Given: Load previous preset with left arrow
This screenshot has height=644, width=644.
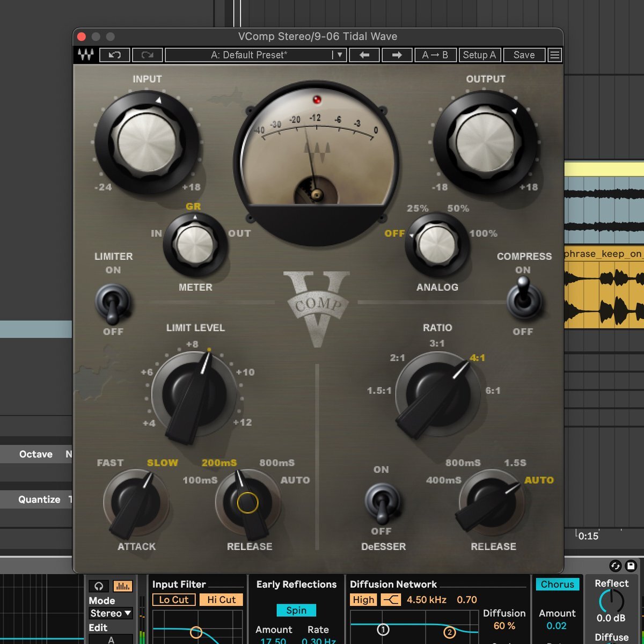Looking at the screenshot, I should 364,55.
